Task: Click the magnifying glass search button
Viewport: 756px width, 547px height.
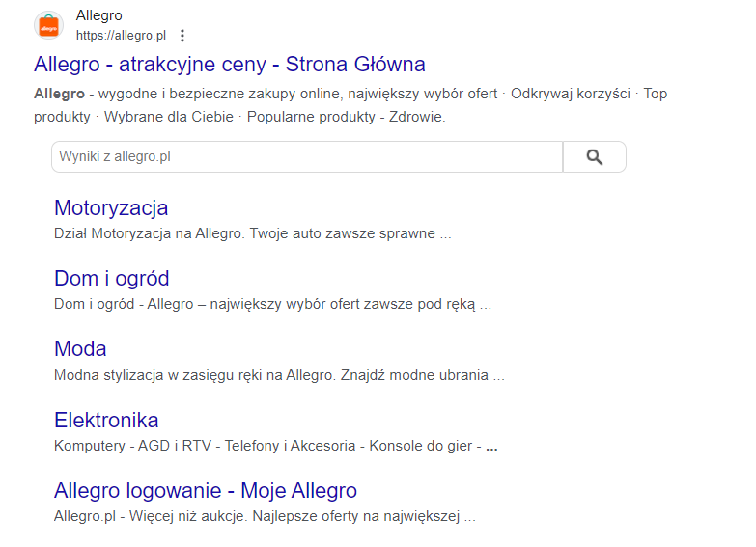Action: [x=595, y=156]
